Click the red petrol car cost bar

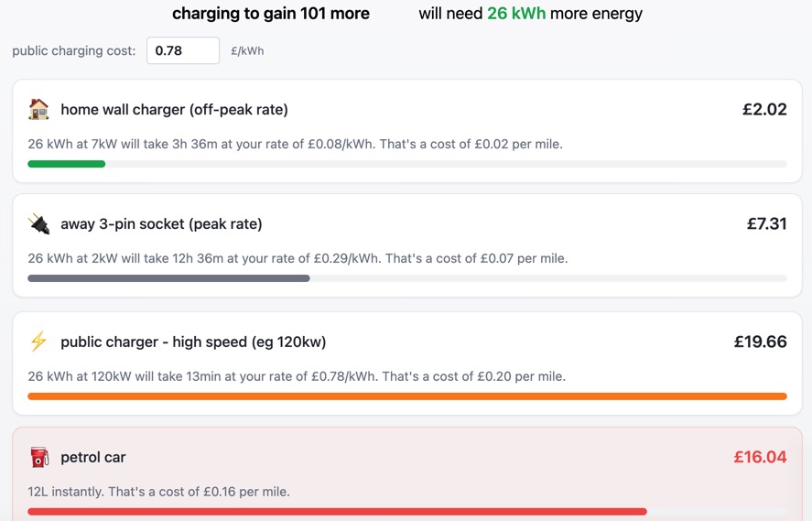point(337,511)
